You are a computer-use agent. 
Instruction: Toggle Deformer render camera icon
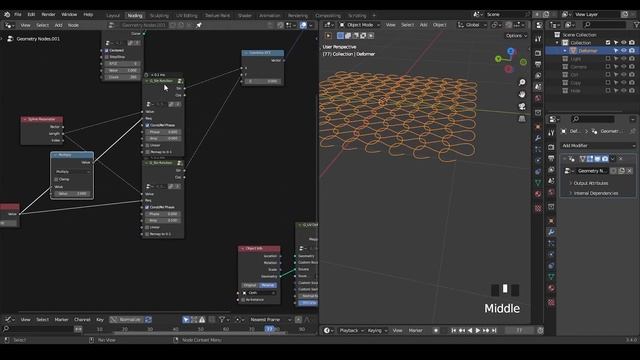[632, 51]
